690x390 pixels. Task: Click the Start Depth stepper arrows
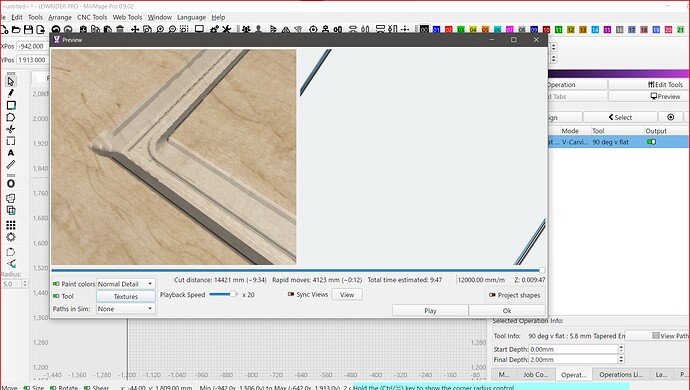point(621,349)
